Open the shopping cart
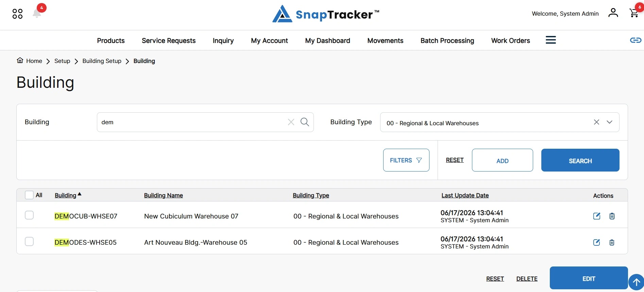Screen dimensions: 644x292 pos(634,13)
